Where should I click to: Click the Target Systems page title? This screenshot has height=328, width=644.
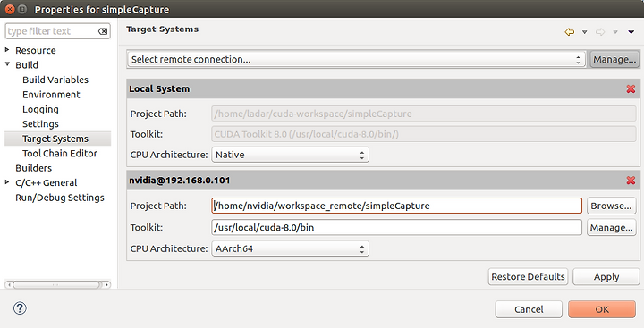pos(162,29)
